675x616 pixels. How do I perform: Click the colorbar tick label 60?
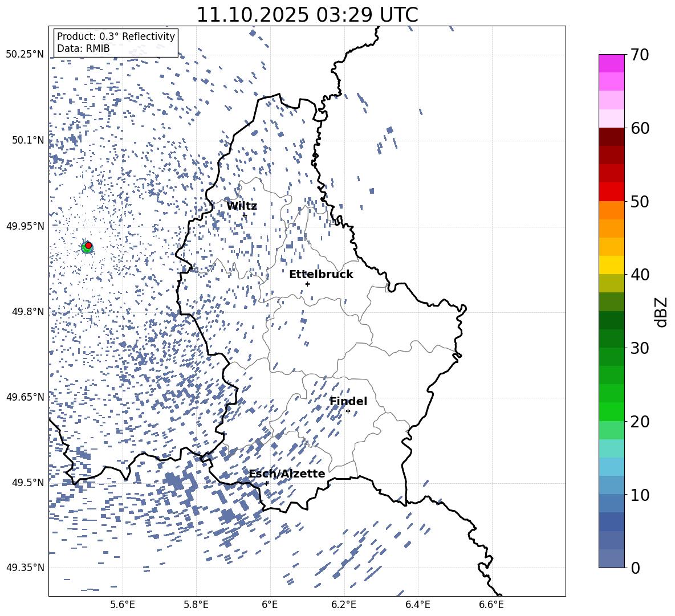(640, 128)
